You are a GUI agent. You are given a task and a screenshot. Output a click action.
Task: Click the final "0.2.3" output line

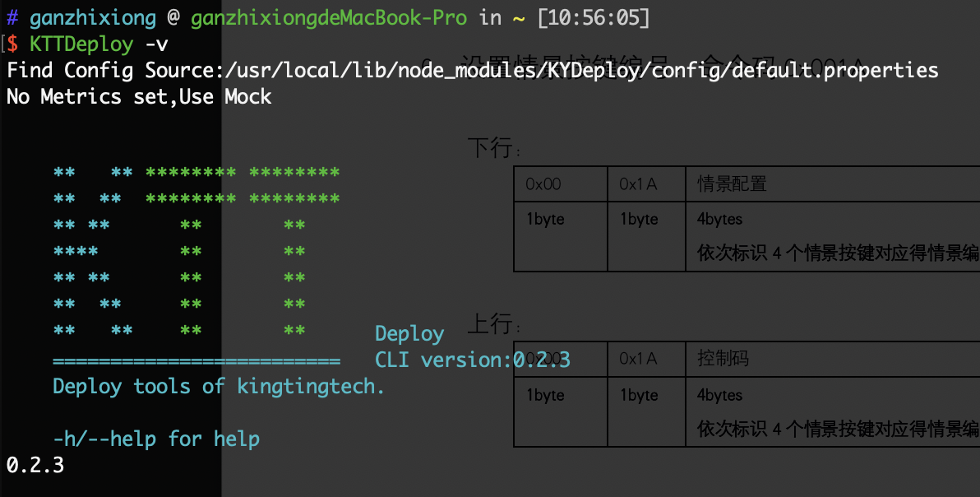pos(35,465)
